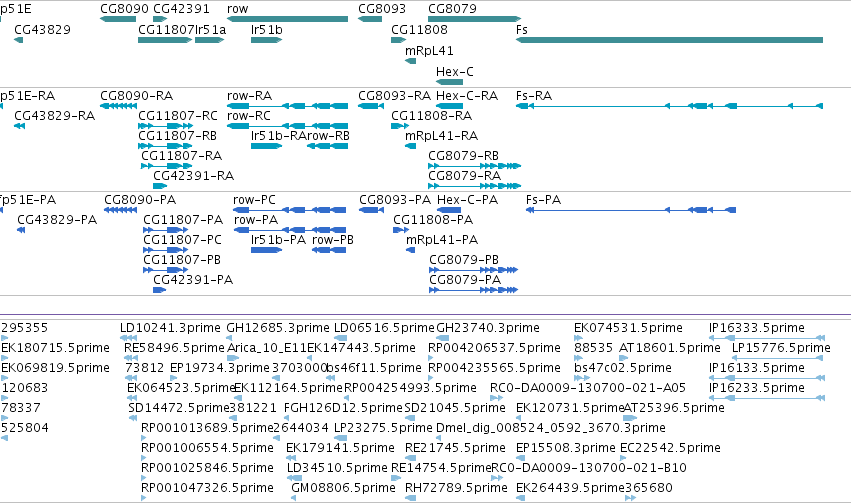The width and height of the screenshot is (851, 503).
Task: Click the CG8090-RA transcript label
Action: [x=137, y=96]
